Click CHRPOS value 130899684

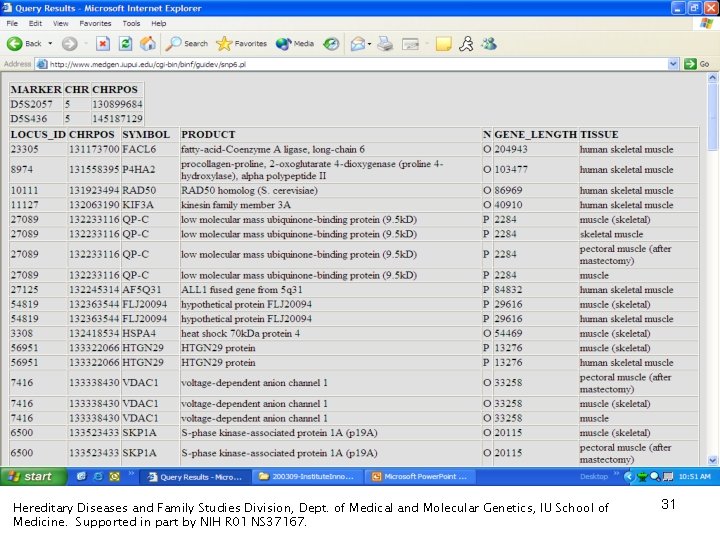[117, 104]
